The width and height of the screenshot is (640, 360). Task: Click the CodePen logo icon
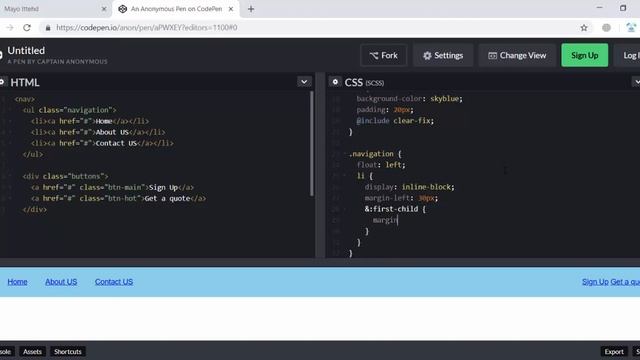pos(1,55)
